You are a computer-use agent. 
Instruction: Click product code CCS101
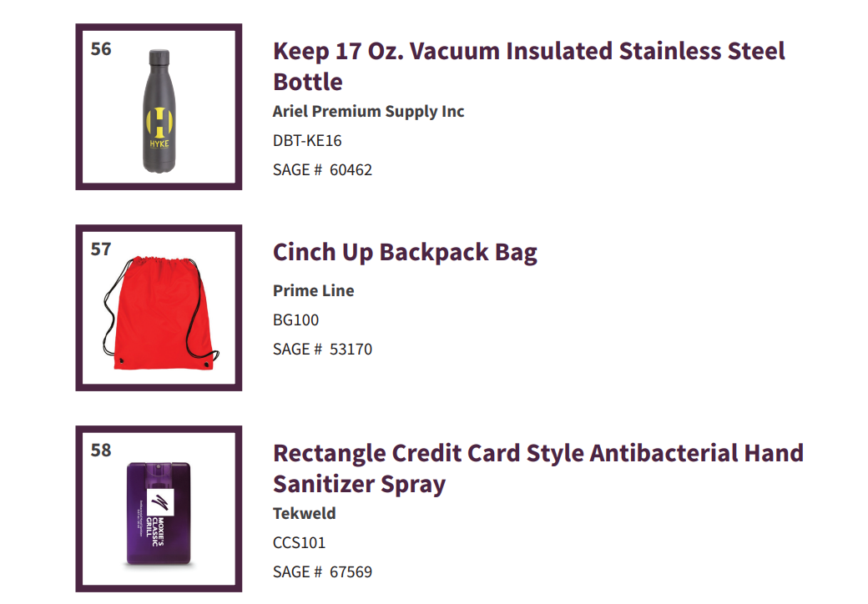[x=299, y=542]
